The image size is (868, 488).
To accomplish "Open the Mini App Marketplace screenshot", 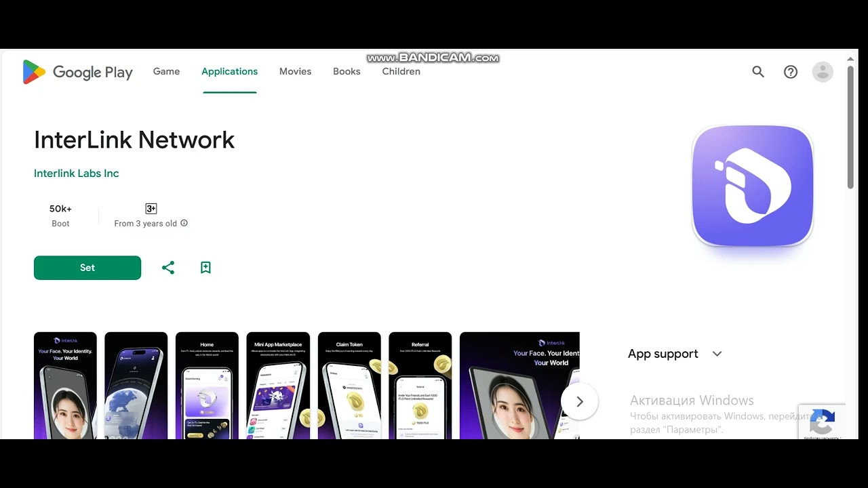I will [278, 386].
